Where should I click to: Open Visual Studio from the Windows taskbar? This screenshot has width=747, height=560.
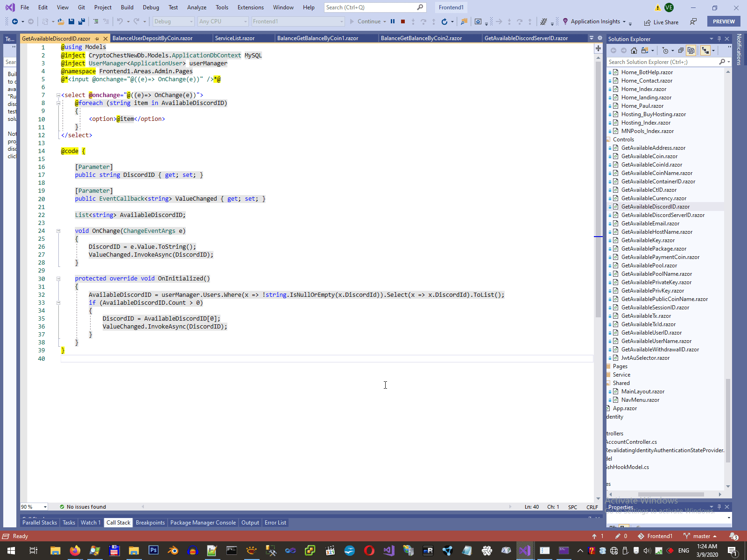(524, 551)
